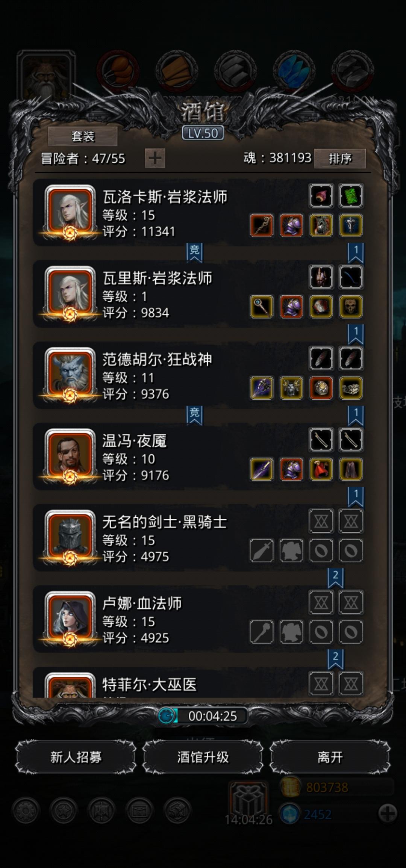Tap 瓦里斯·岩浆法师's skull mask equipment icon
Image resolution: width=406 pixels, height=868 pixels.
[x=351, y=307]
